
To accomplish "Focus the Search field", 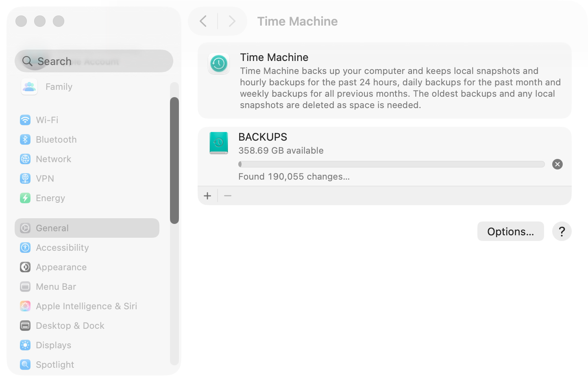I will pos(94,61).
